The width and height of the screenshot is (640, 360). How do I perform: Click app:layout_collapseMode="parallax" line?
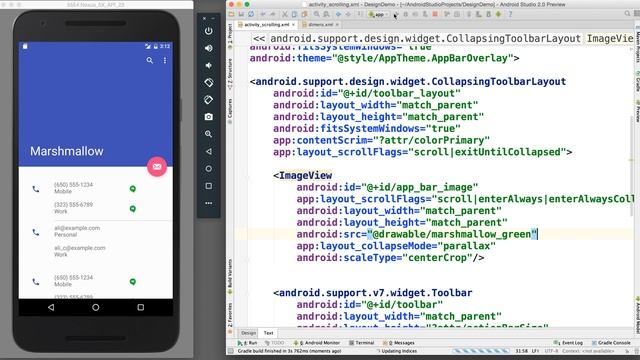click(396, 246)
